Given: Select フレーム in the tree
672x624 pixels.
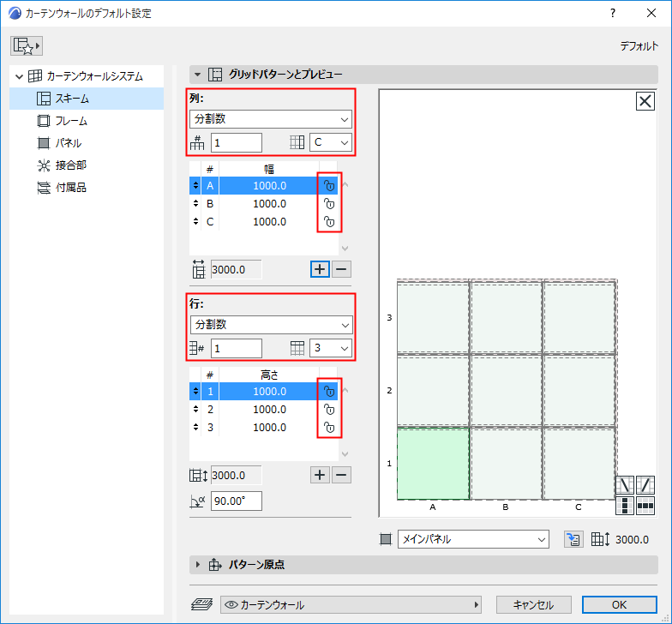Looking at the screenshot, I should (87, 121).
